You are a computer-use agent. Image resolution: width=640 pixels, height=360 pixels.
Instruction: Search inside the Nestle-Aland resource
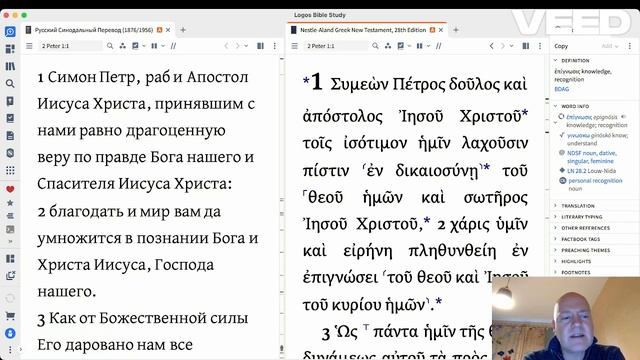(375, 46)
